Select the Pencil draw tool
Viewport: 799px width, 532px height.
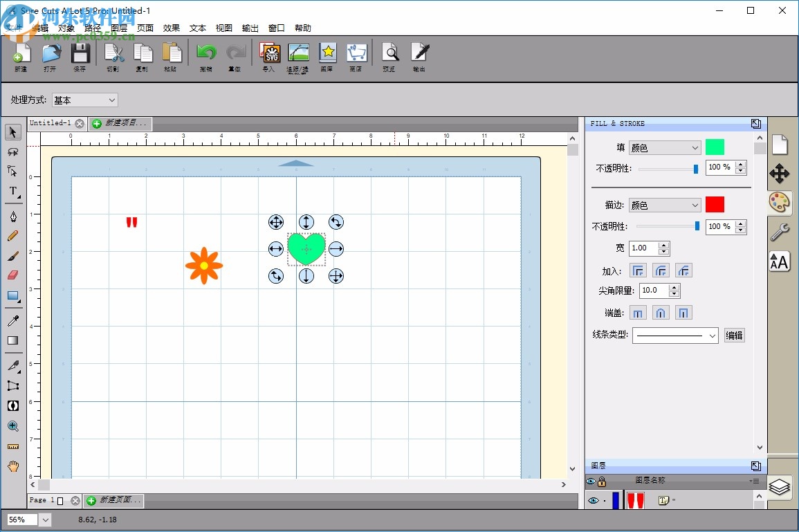click(12, 236)
